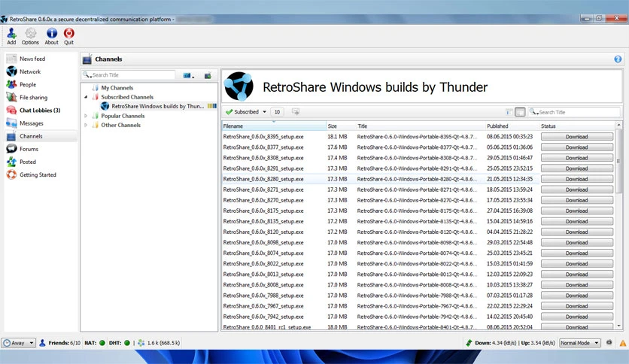The image size is (629, 364).
Task: Download RetroShare_0.6.0x_7942_setup.exe
Action: [x=577, y=317]
